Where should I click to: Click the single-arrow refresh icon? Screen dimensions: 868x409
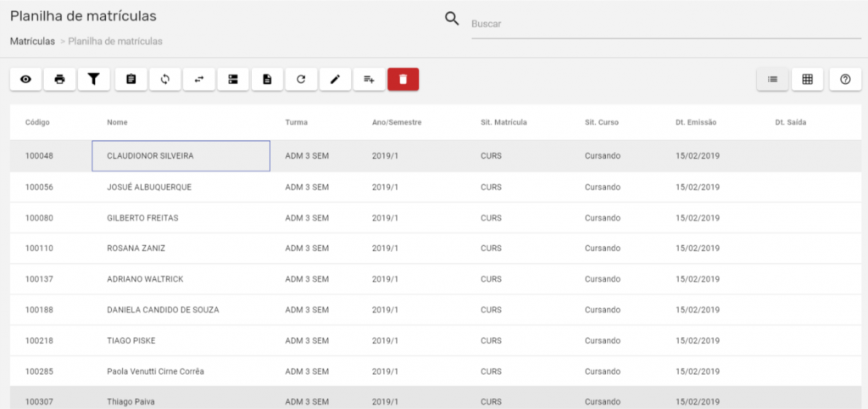[x=301, y=79]
